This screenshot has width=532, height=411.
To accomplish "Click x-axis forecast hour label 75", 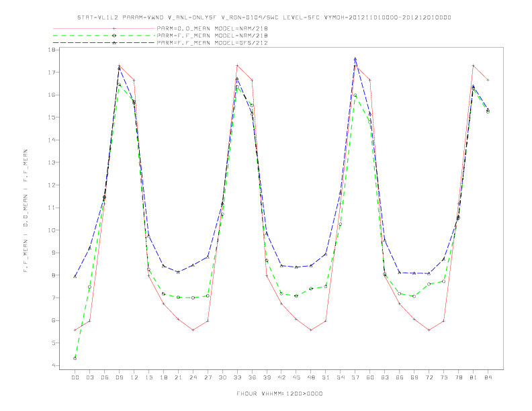I will tap(444, 377).
